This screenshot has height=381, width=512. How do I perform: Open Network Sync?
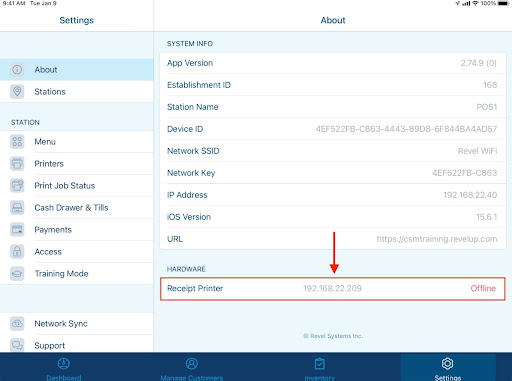click(77, 324)
